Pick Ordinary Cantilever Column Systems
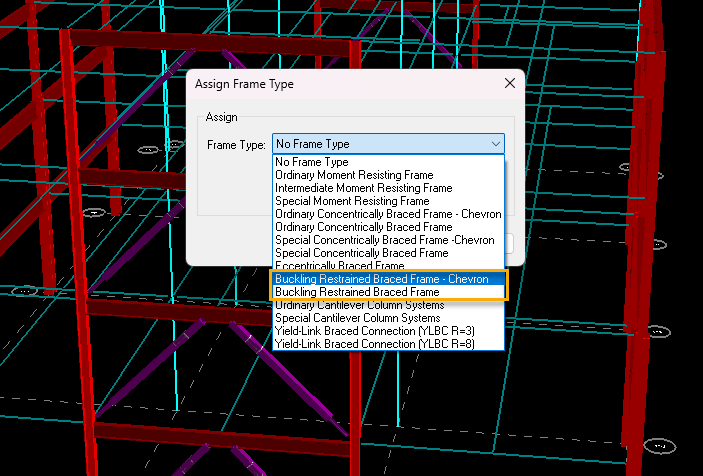 click(x=360, y=305)
